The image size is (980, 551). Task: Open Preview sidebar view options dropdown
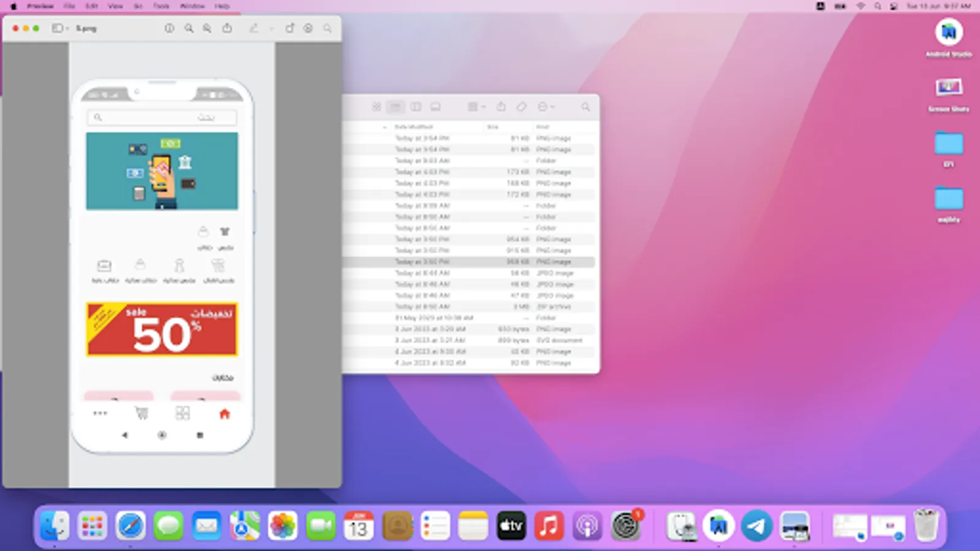[x=60, y=28]
